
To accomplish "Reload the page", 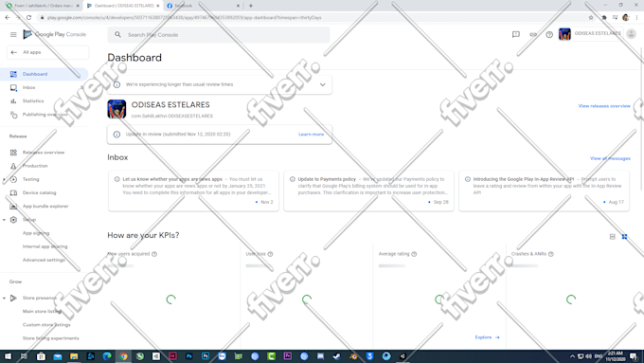I will 28,18.
